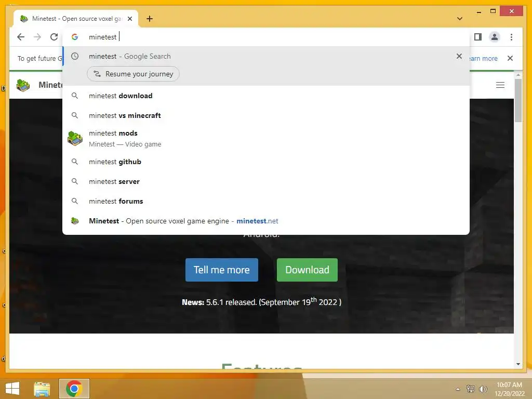This screenshot has width=532, height=399.
Task: Remove the minetest history suggestion
Action: click(x=459, y=56)
